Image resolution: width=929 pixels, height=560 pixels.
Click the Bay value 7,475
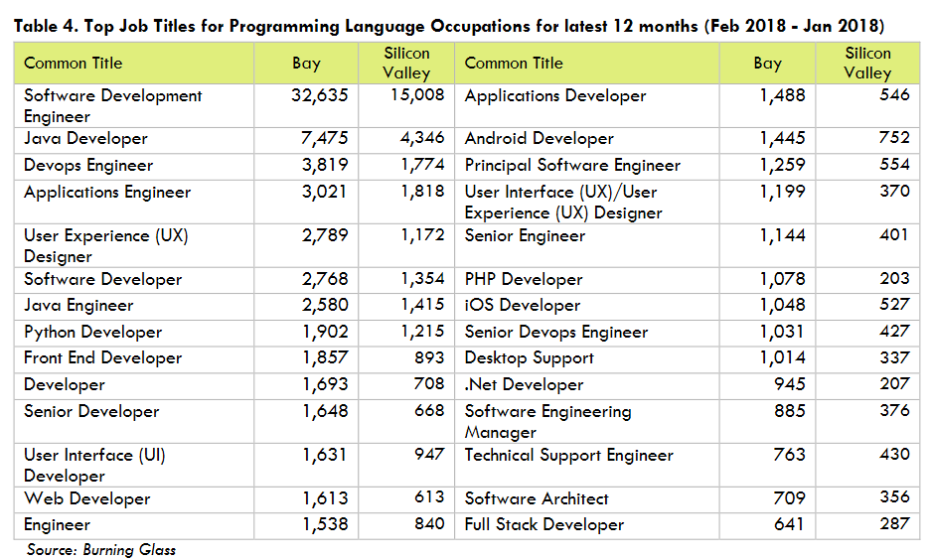(x=324, y=138)
